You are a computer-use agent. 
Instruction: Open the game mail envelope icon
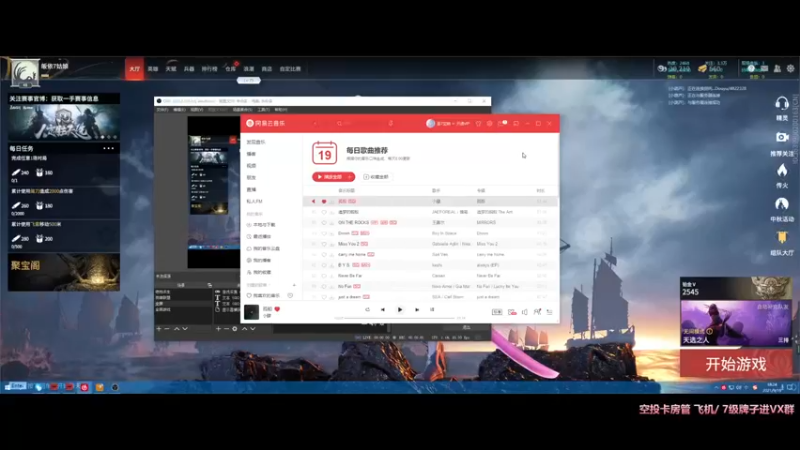[764, 68]
